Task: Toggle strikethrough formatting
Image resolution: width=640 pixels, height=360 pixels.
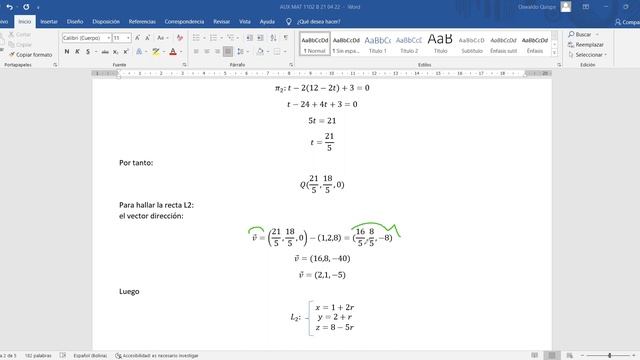Action: tap(105, 52)
